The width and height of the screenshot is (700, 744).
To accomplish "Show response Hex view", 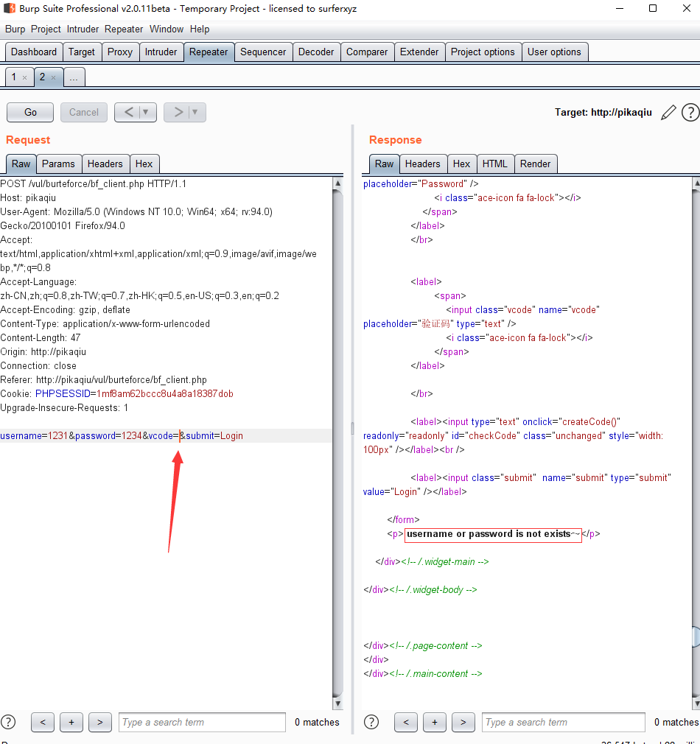I will (461, 164).
